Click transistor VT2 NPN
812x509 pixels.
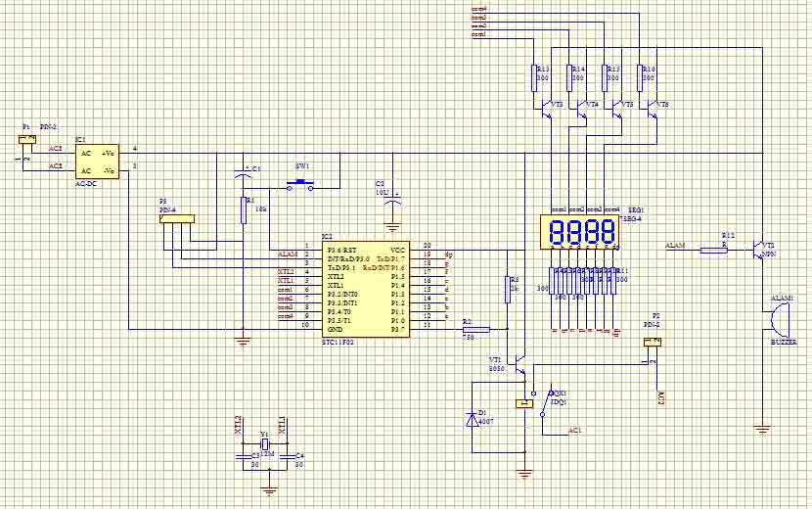757,251
